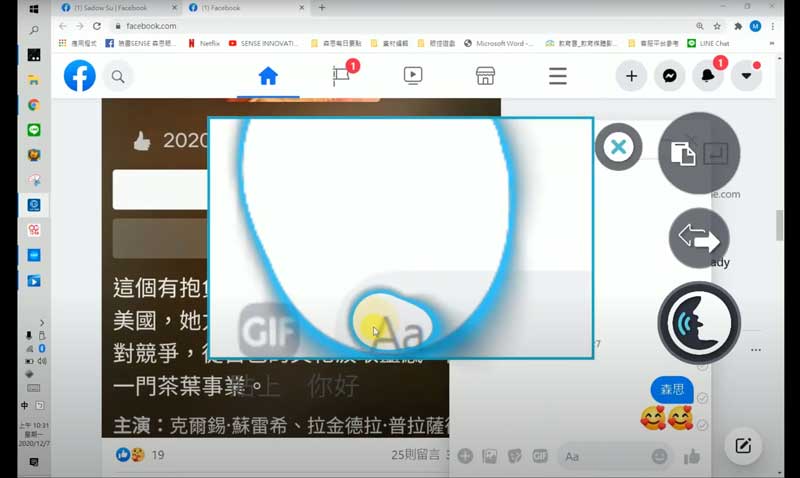The height and width of the screenshot is (478, 800).
Task: Expand the account dropdown arrow
Action: (x=746, y=76)
